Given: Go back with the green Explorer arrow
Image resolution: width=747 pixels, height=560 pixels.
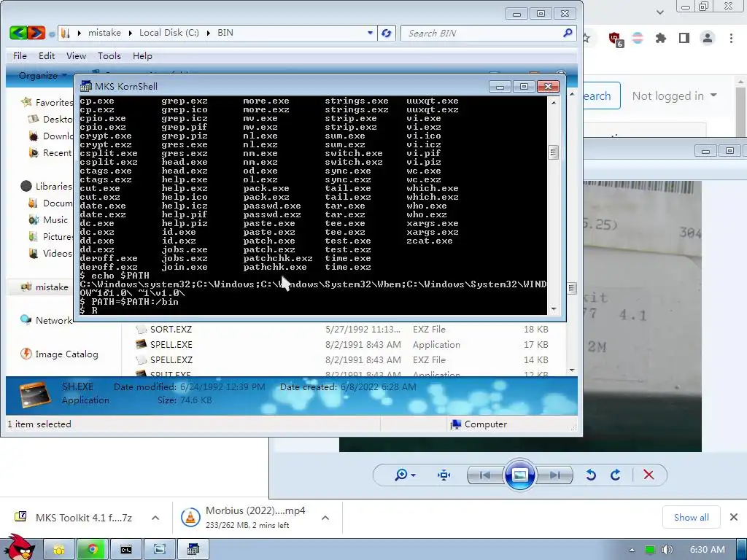Looking at the screenshot, I should 18,33.
